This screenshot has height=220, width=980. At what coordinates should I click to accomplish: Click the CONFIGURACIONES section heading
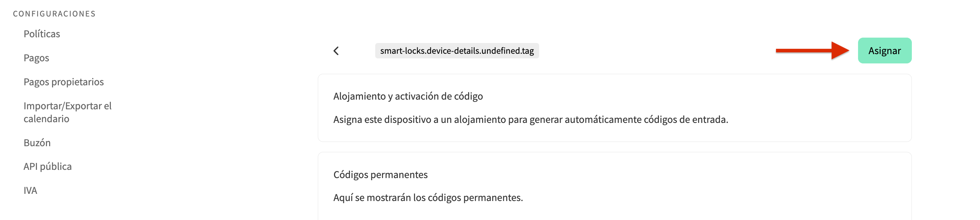point(55,13)
